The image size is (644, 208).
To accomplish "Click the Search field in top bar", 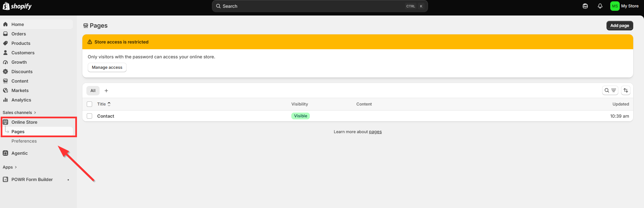I will point(320,6).
